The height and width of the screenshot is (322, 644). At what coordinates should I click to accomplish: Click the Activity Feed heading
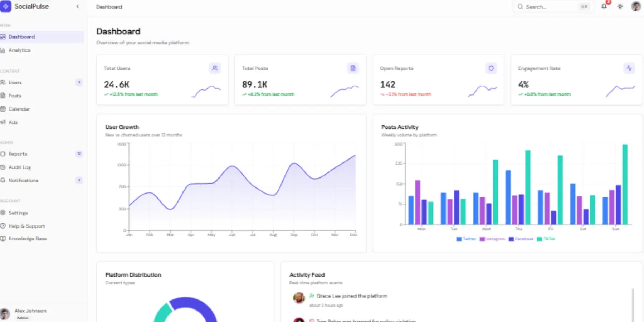pos(307,275)
